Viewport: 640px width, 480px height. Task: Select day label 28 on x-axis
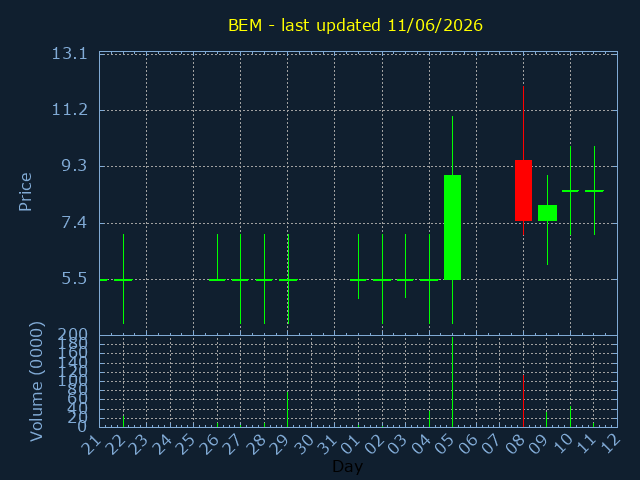click(256, 445)
